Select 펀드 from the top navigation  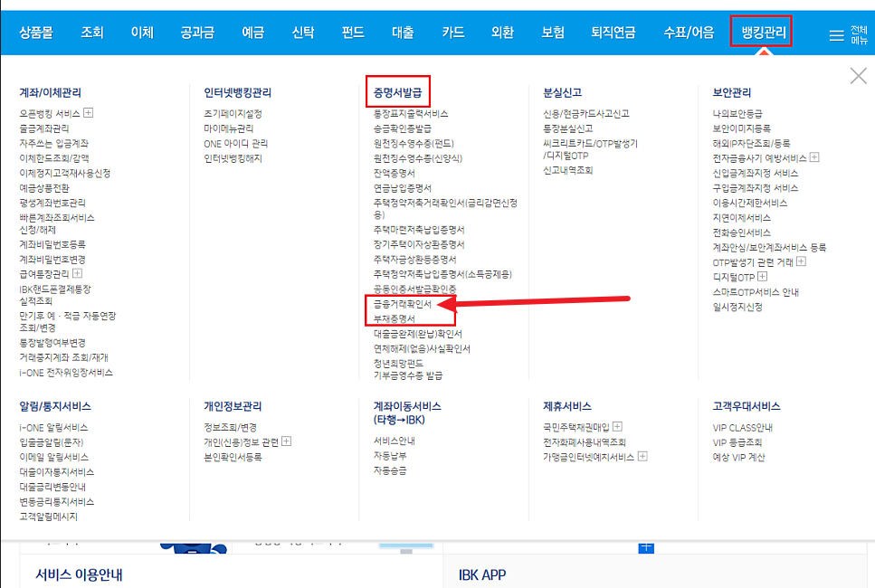coord(351,30)
